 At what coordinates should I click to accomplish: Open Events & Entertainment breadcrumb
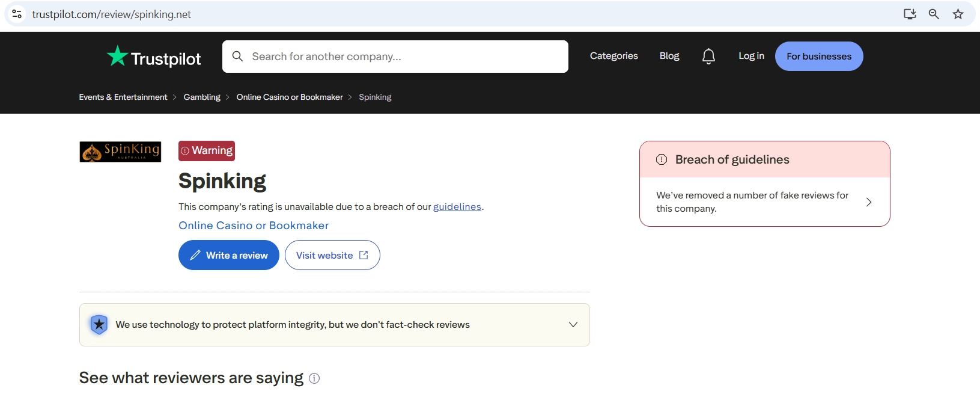point(123,97)
